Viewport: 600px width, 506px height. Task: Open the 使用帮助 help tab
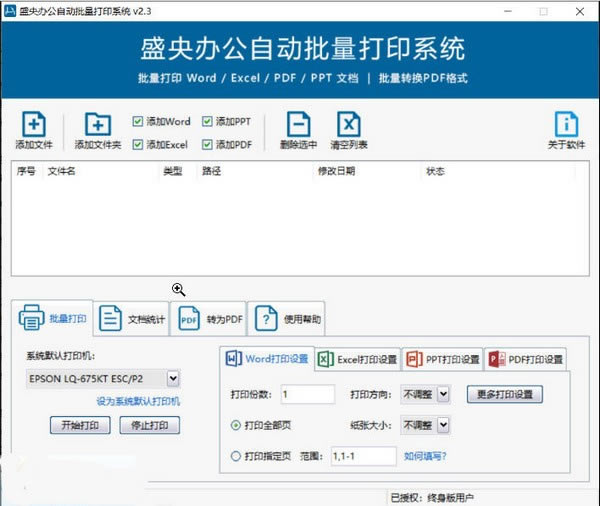pos(286,320)
